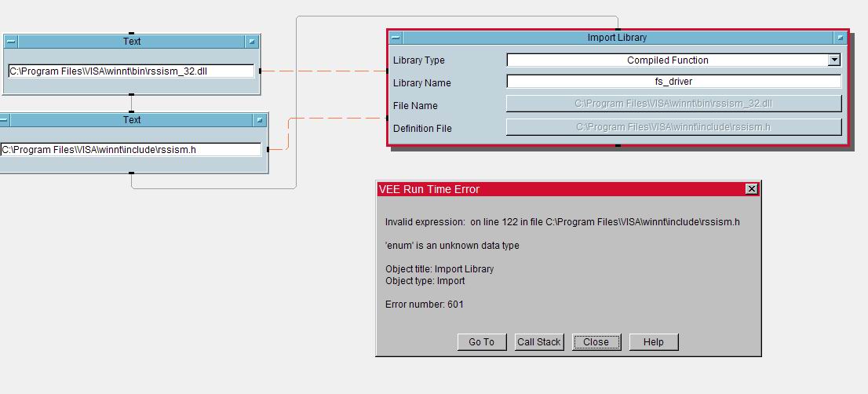Click the Close button in error dialog
Viewport: 868px width, 394px height.
point(596,342)
